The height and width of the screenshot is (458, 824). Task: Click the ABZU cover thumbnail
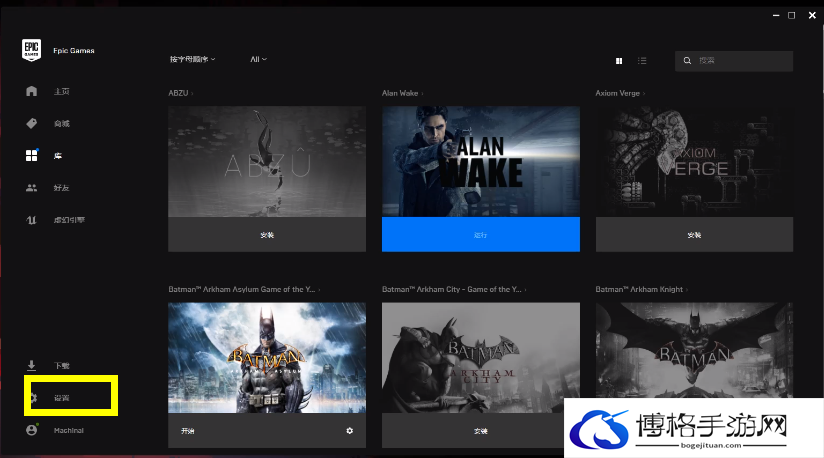[x=267, y=162]
